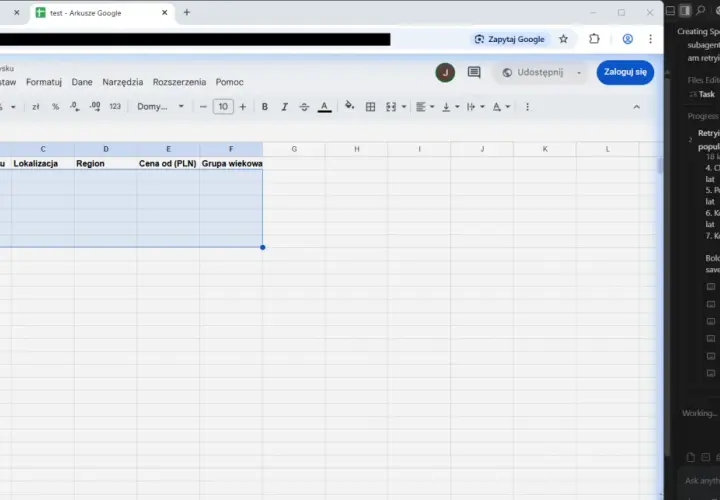
Task: Select column C header
Action: [x=43, y=149]
